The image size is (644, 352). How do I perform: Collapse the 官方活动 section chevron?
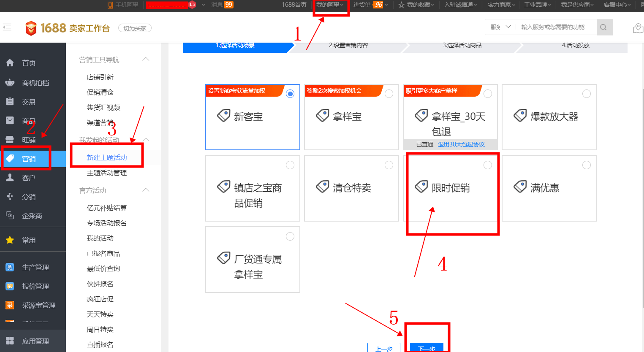(146, 190)
